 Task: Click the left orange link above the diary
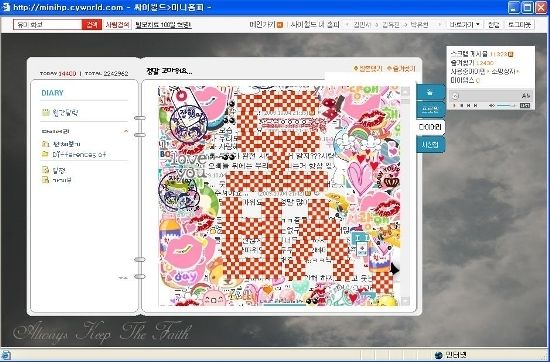point(368,68)
